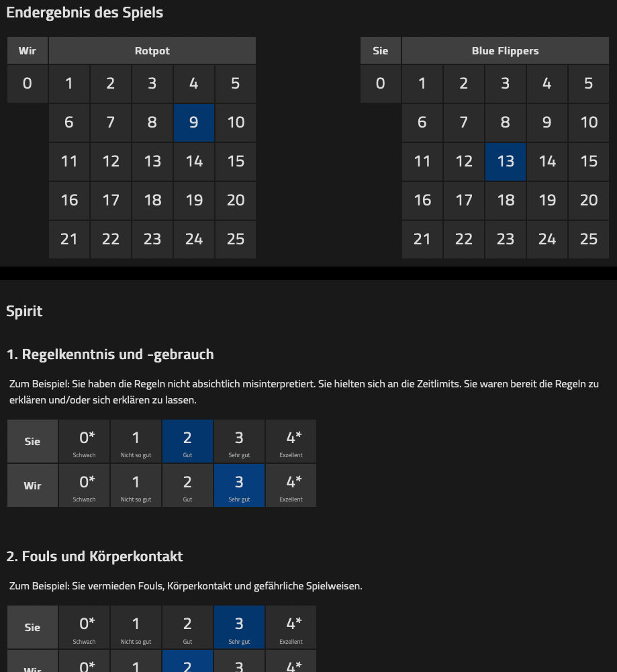
Task: Click the Rotpot team name header
Action: point(152,50)
